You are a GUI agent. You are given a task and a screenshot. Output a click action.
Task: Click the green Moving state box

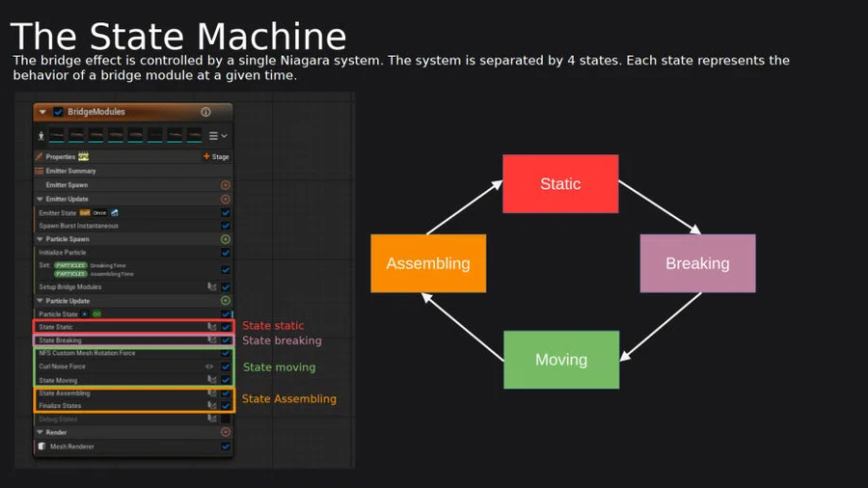pyautogui.click(x=561, y=360)
